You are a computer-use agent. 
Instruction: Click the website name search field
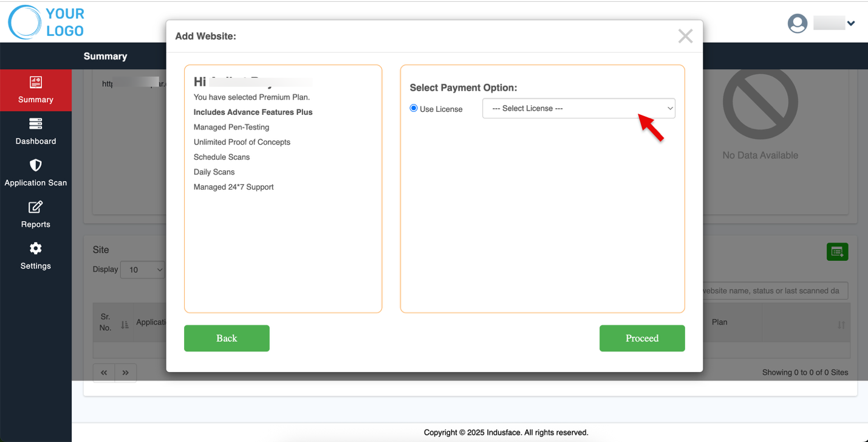(777, 291)
